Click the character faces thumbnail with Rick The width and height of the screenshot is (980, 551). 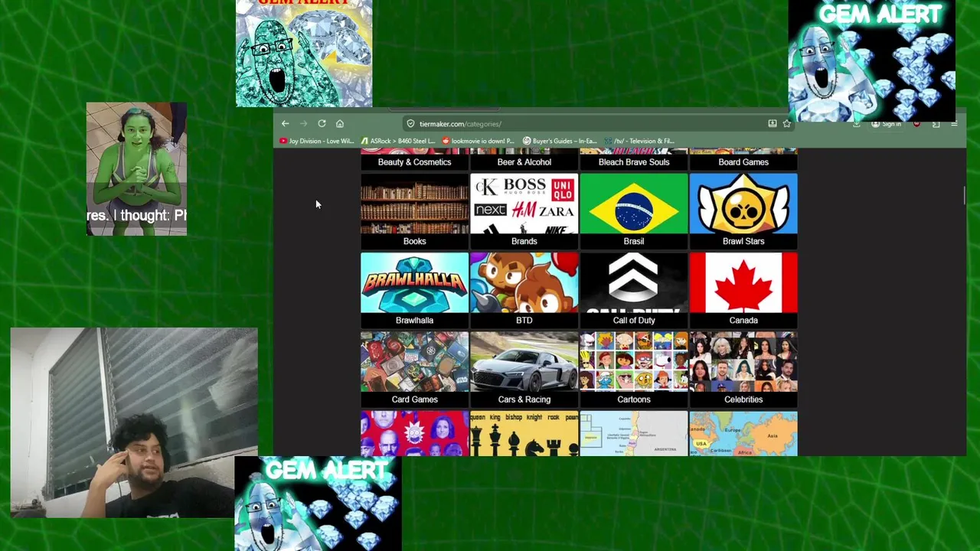(x=414, y=433)
